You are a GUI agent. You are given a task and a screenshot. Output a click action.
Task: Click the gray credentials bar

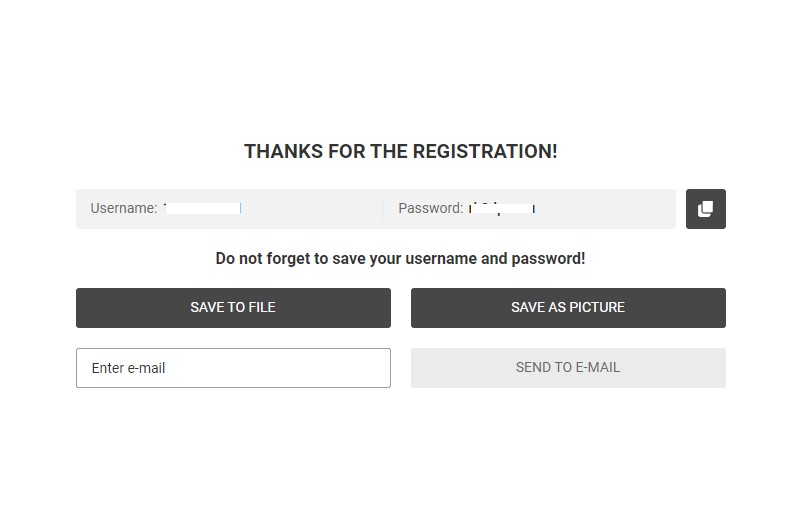[x=376, y=209]
